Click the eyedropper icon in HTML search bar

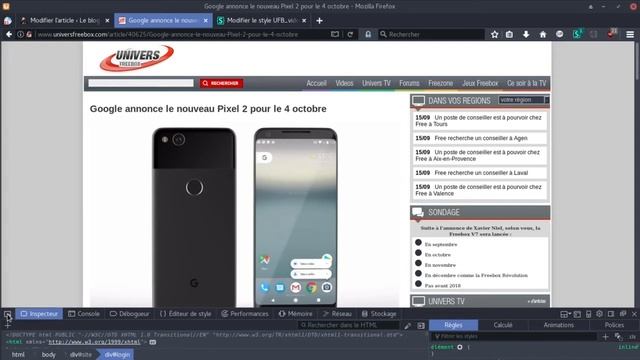(x=407, y=326)
